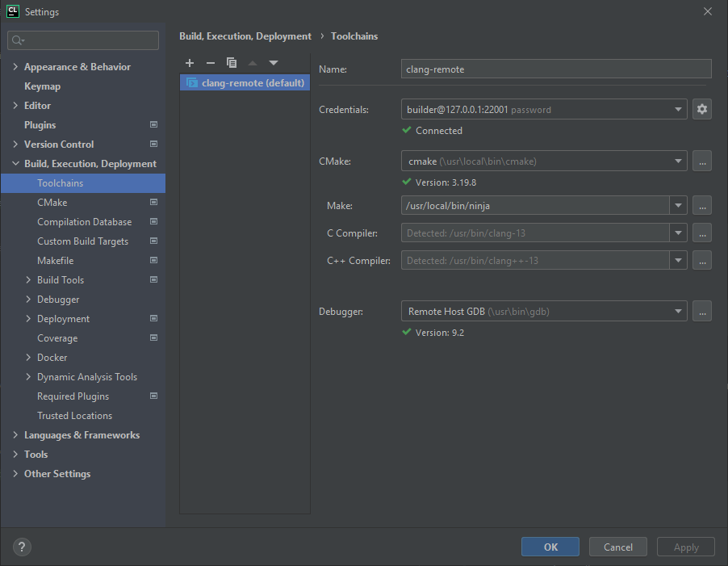The image size is (728, 566).
Task: Click project-level icon beside Coverage
Action: click(153, 338)
